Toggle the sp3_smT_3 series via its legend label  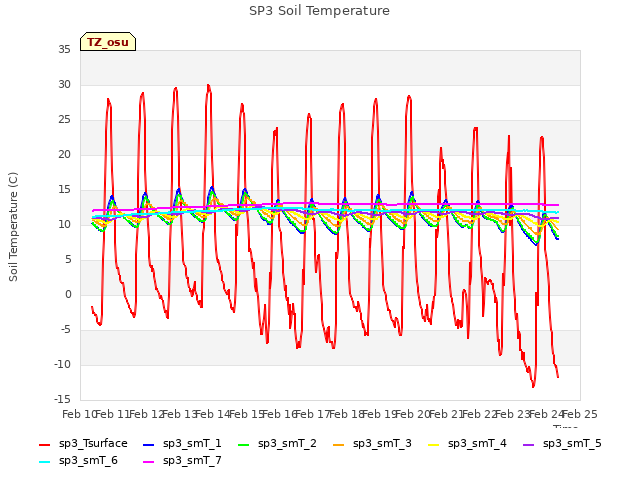click(382, 444)
